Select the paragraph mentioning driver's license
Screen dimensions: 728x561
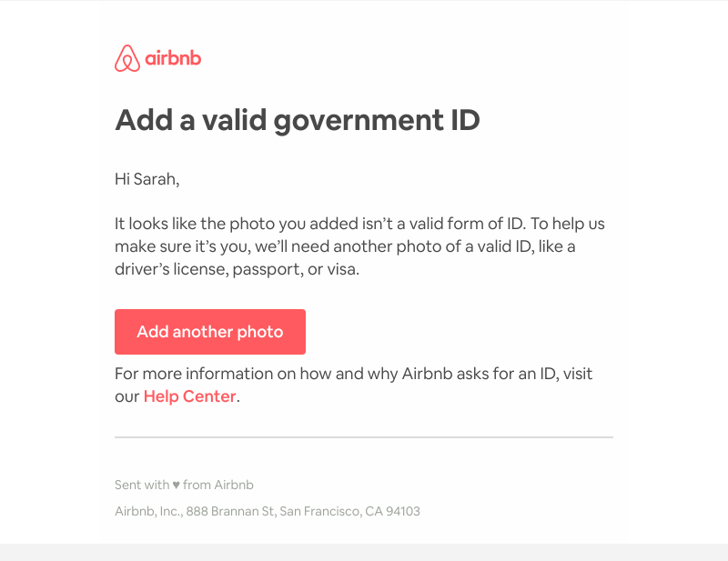tap(359, 245)
